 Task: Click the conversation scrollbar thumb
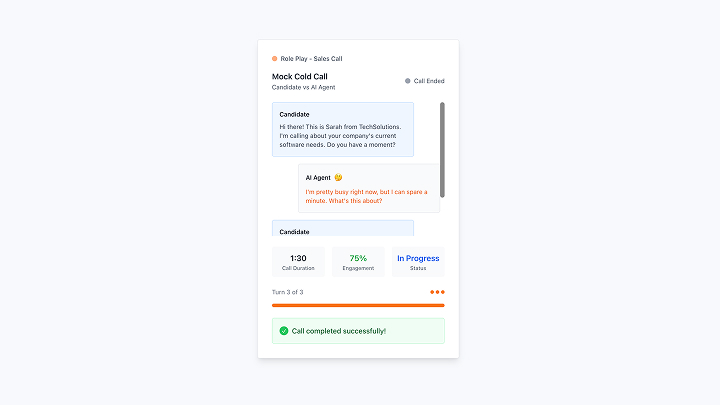[x=442, y=149]
